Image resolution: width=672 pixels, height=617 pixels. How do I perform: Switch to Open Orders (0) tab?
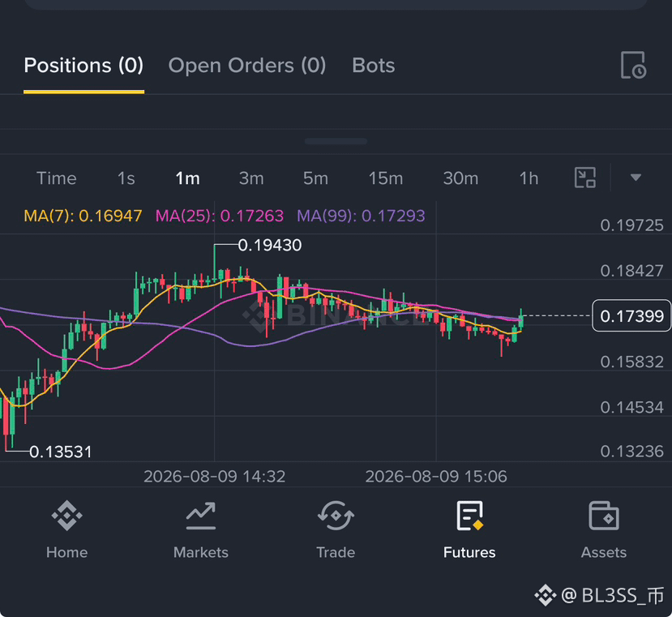247,66
